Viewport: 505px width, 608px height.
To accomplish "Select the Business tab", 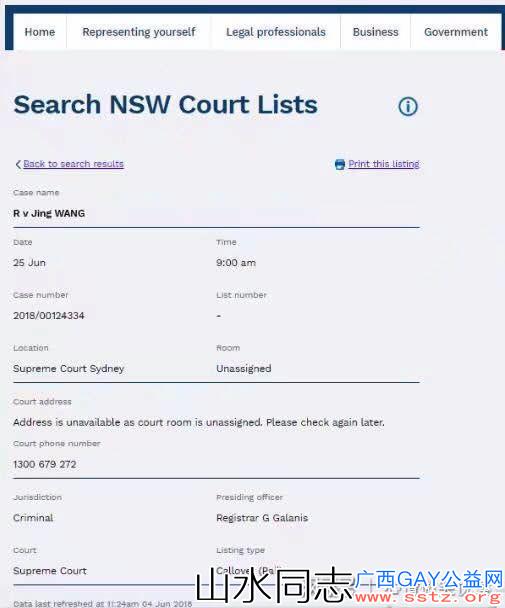I will [x=375, y=32].
